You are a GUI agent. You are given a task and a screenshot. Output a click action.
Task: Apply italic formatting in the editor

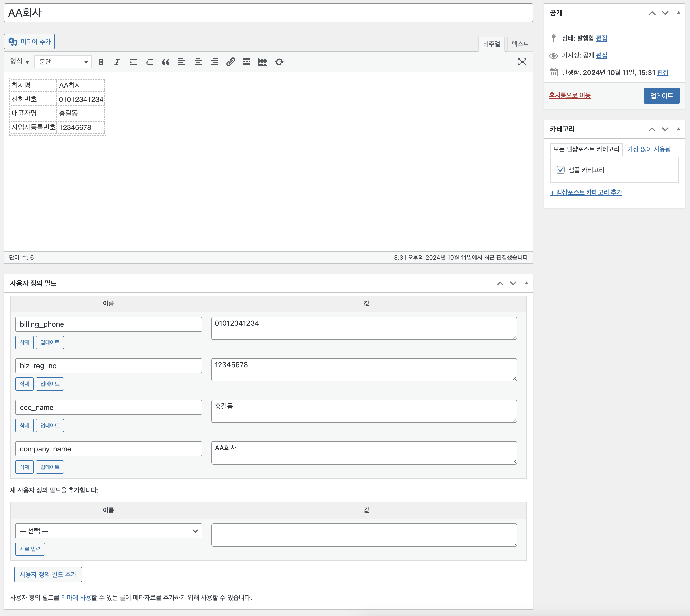(117, 62)
